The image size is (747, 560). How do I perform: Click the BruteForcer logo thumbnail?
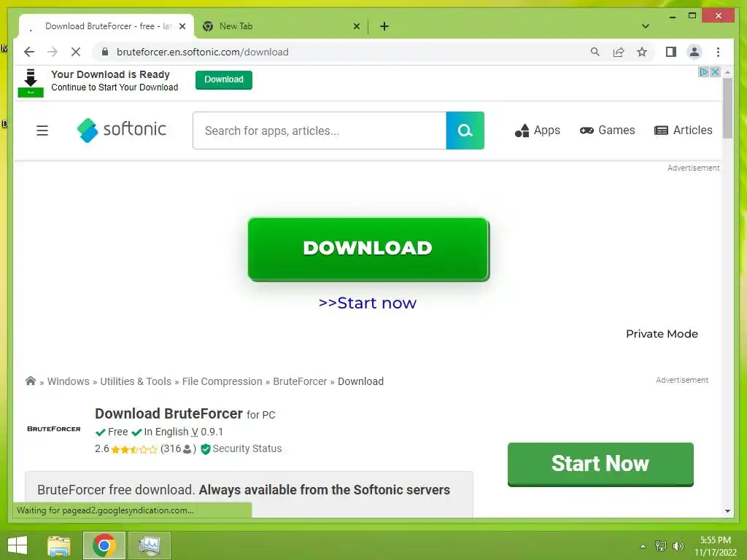point(54,429)
